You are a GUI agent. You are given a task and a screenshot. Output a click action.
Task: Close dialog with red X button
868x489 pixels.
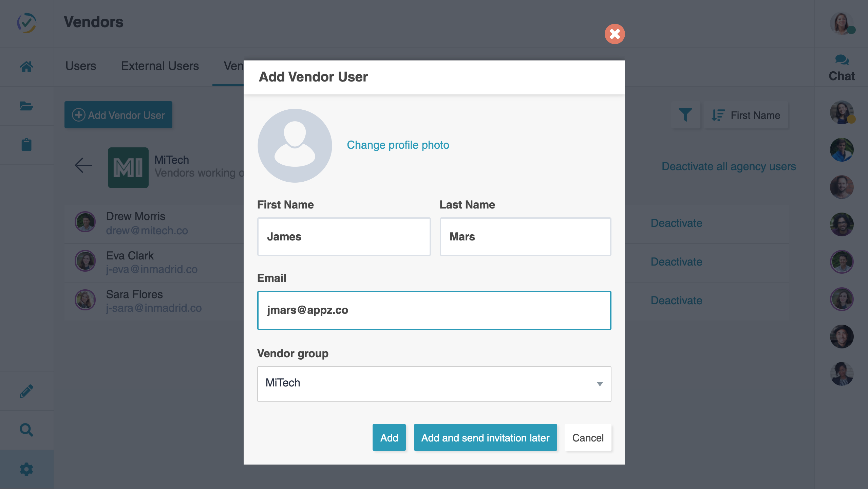pyautogui.click(x=615, y=34)
